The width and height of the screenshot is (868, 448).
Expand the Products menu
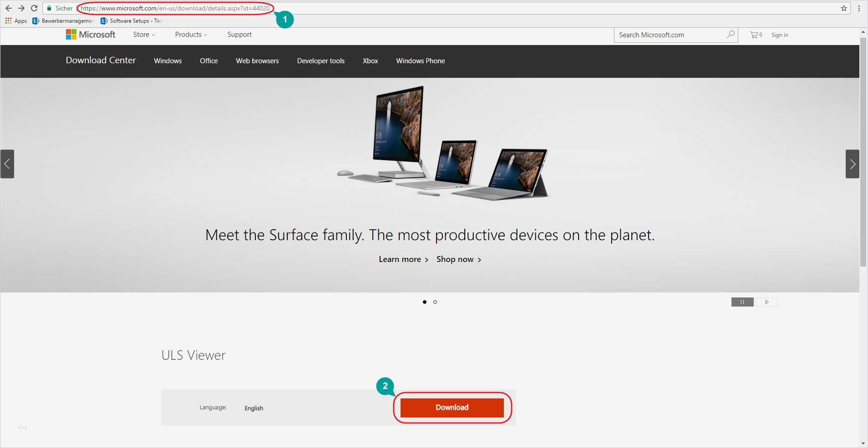(x=191, y=35)
